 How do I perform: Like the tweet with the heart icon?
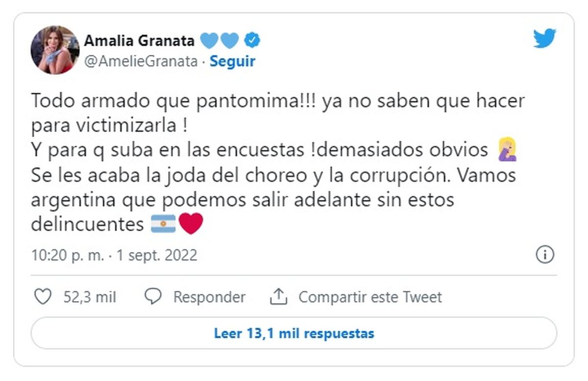pyautogui.click(x=44, y=297)
